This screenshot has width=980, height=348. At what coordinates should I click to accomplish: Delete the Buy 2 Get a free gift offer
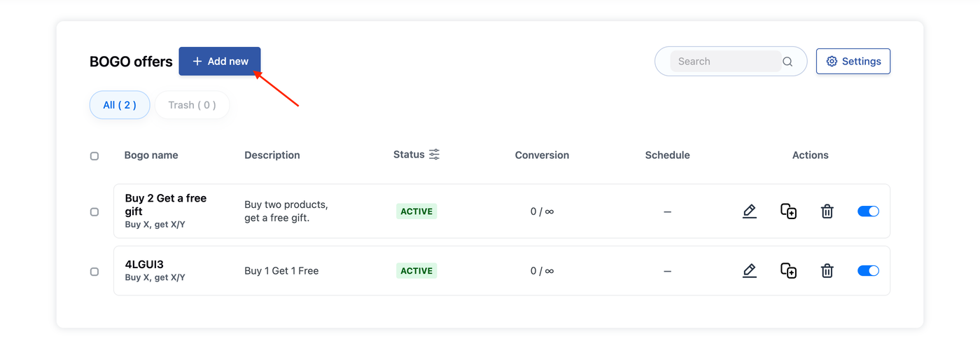click(x=827, y=211)
